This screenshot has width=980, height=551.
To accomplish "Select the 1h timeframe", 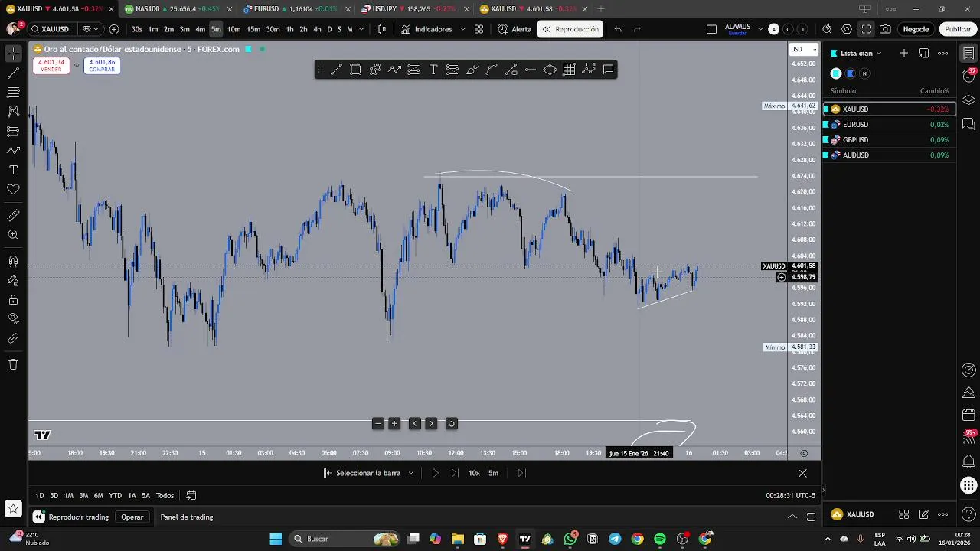I will [x=289, y=29].
